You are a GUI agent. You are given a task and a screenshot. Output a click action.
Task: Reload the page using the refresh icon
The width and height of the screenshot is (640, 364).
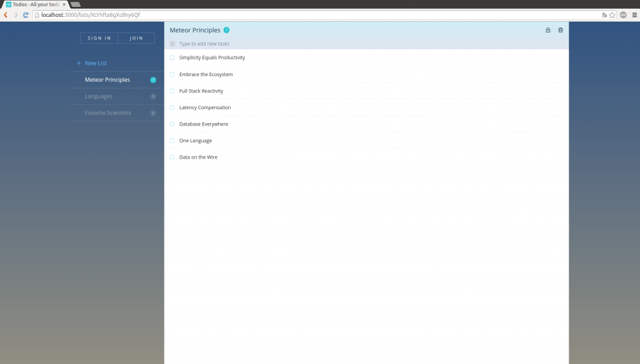point(25,14)
